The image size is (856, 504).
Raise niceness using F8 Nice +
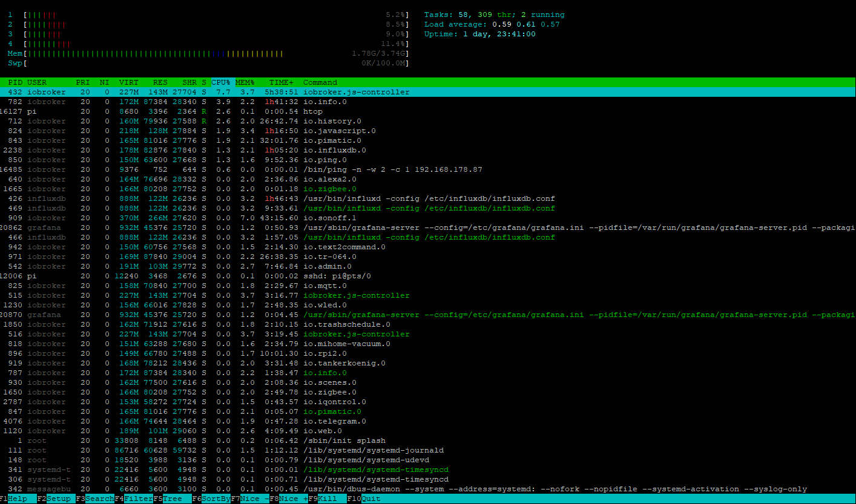(289, 499)
